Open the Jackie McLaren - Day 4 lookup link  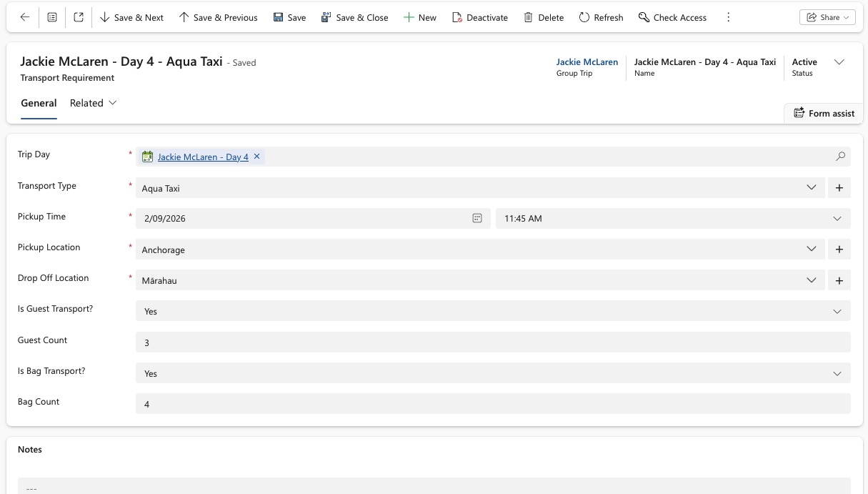(x=203, y=157)
